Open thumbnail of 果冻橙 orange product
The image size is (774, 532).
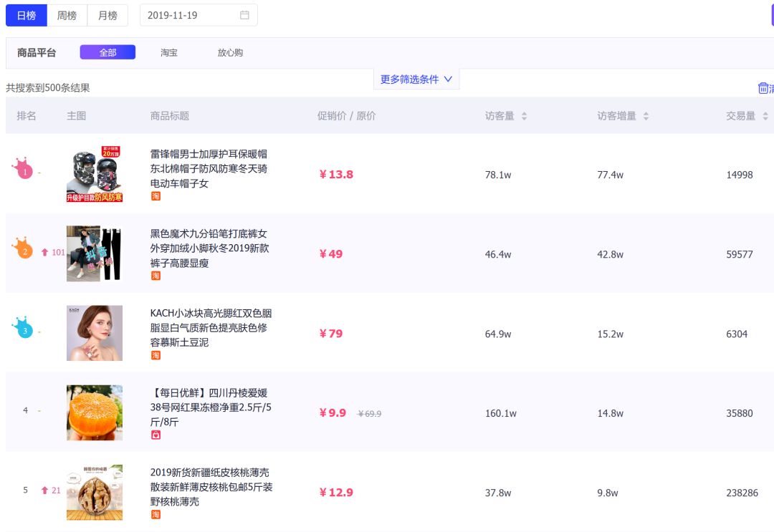click(x=95, y=412)
